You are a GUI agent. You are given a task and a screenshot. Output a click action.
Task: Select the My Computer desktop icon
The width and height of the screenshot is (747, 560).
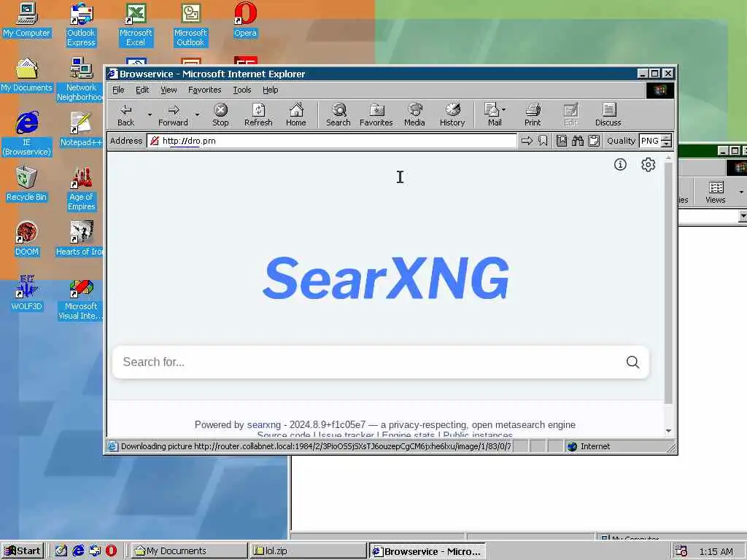26,20
